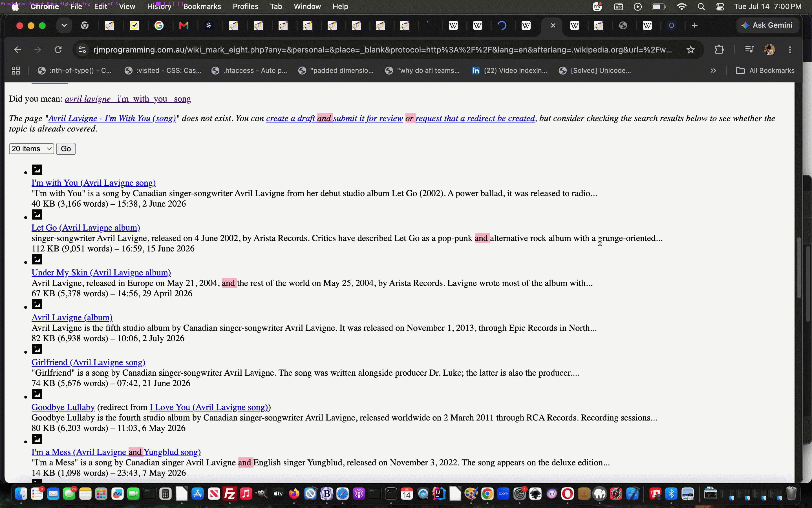This screenshot has width=812, height=508.
Task: Open the Window menu
Action: [307, 7]
